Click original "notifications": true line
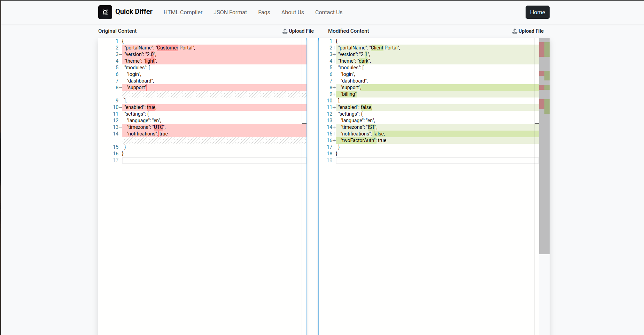This screenshot has width=644, height=335. pyautogui.click(x=214, y=134)
